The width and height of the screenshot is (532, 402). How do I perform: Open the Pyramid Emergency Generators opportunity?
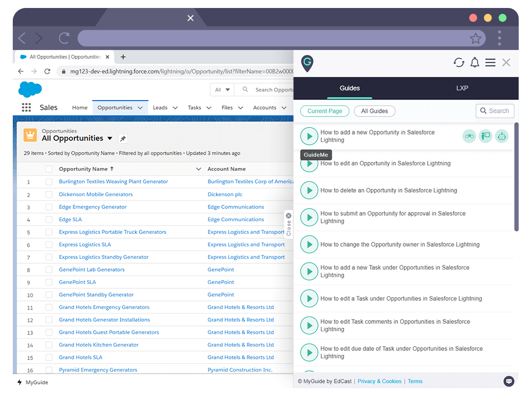click(x=98, y=370)
